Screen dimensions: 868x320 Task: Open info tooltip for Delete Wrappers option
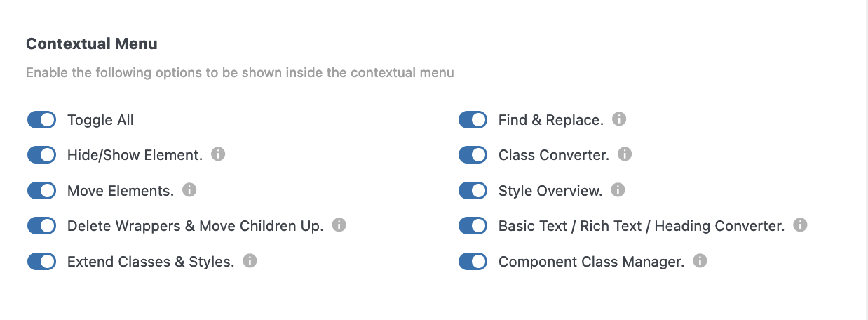pos(339,225)
